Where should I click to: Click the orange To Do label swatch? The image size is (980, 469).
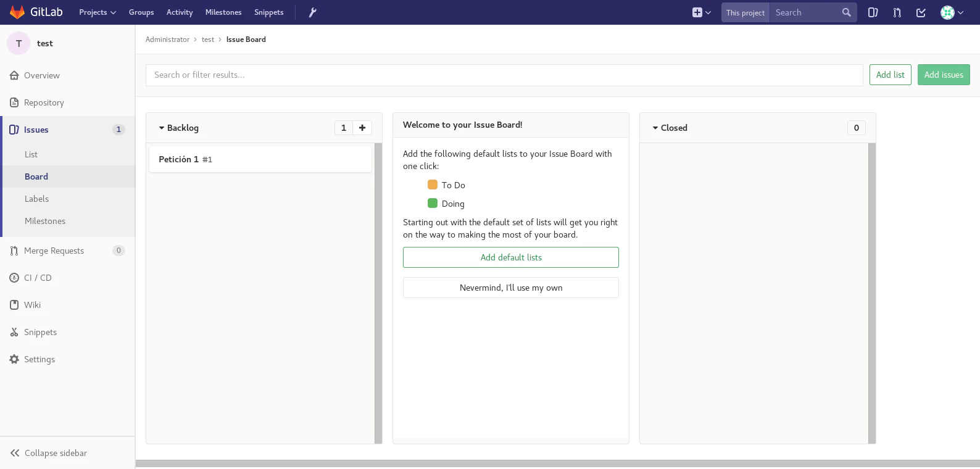click(433, 185)
